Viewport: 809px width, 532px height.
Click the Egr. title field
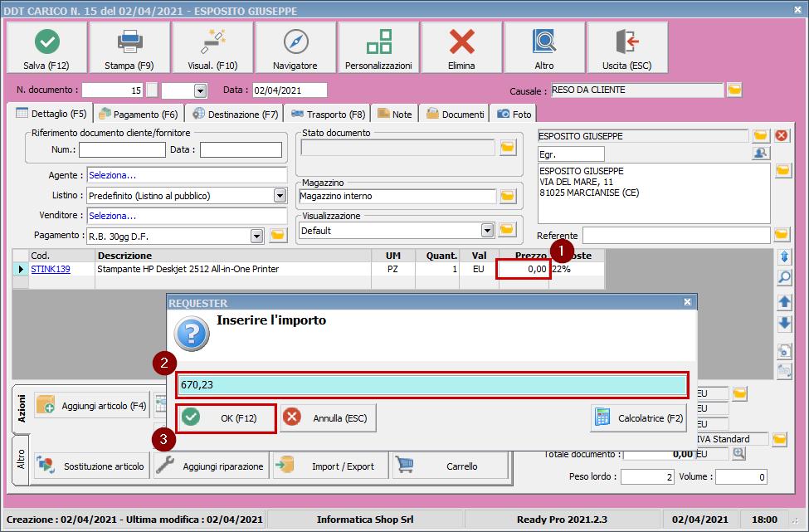click(571, 154)
